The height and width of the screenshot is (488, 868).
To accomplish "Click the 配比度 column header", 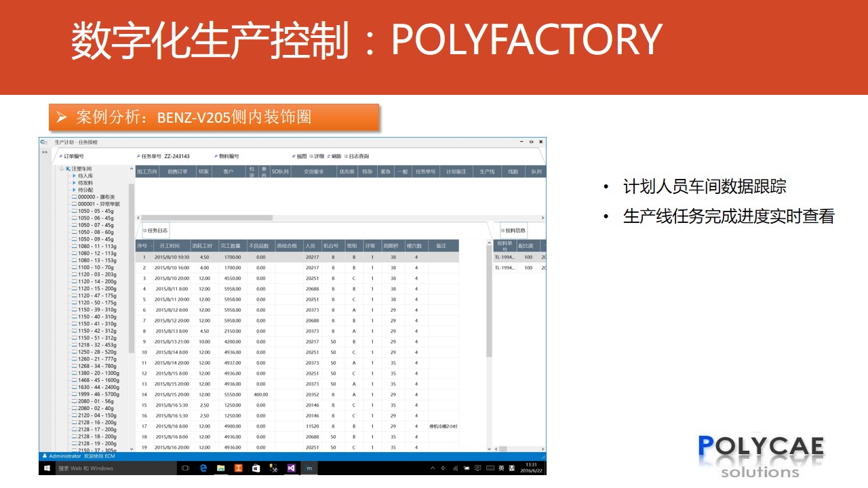I will pos(528,246).
